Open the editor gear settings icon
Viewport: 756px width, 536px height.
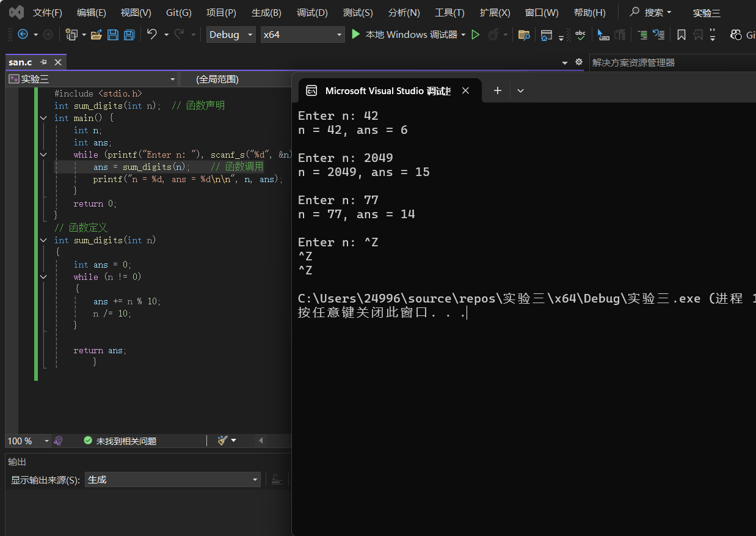coord(579,62)
